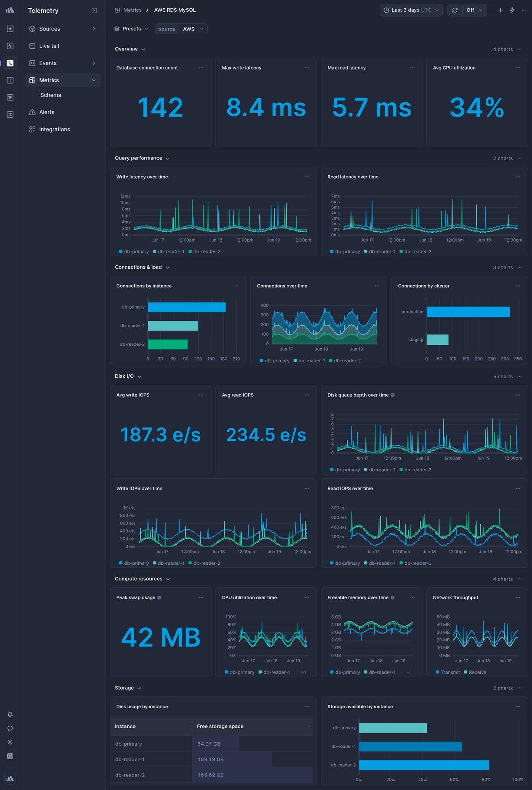Click the refresh icon in top bar
The height and width of the screenshot is (790, 532).
coord(455,10)
